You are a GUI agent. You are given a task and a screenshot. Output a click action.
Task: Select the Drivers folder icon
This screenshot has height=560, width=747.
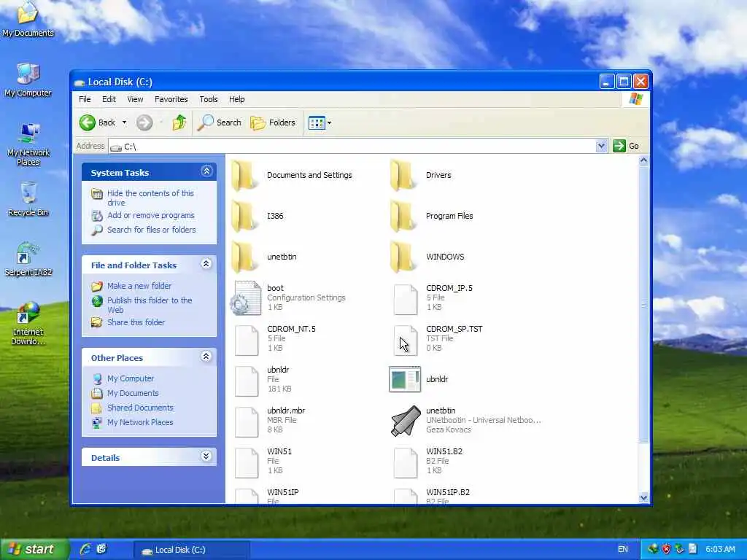pos(403,175)
